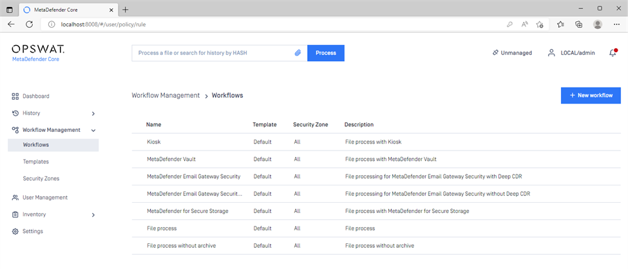Open the password key icon in address bar

(509, 24)
